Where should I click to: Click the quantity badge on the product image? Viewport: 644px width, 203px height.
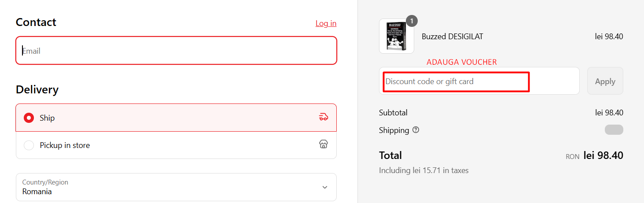pyautogui.click(x=412, y=21)
